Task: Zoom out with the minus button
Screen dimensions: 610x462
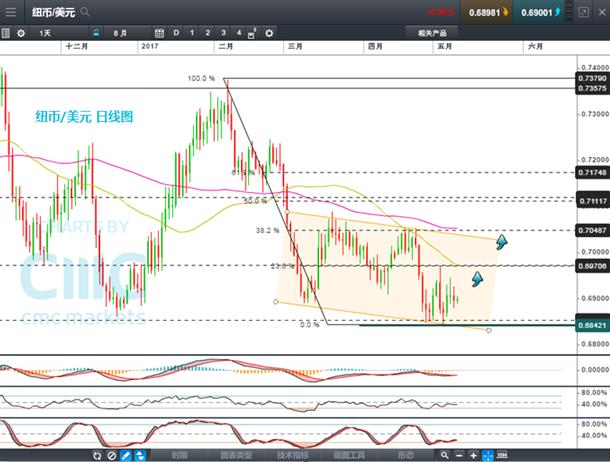Action: pos(459,455)
